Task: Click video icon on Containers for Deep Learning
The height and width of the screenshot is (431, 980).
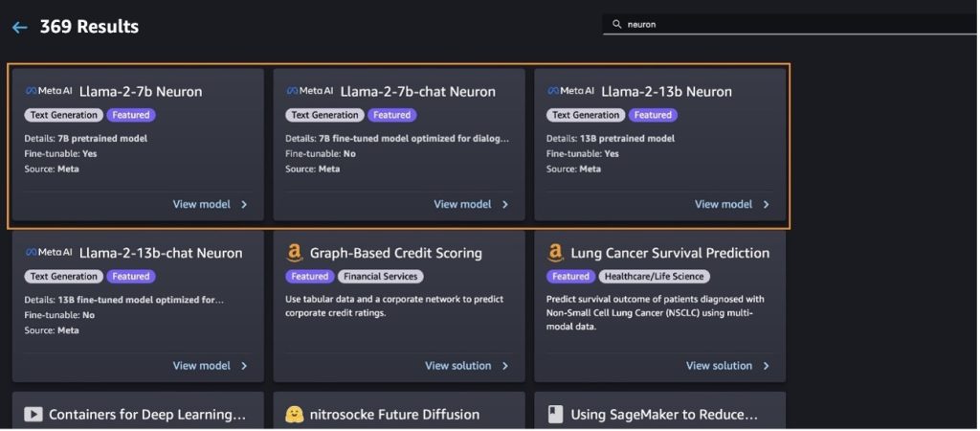Action: click(33, 414)
